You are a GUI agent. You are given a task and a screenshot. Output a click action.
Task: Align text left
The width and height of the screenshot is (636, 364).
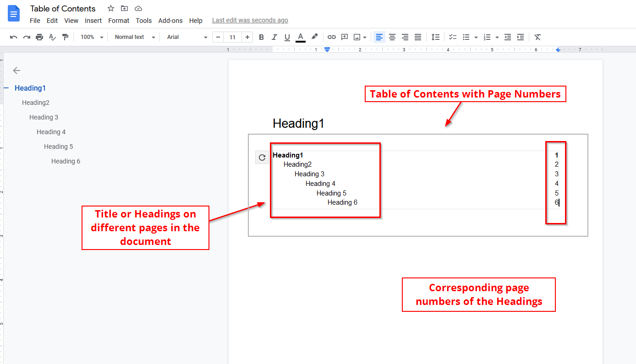(379, 37)
